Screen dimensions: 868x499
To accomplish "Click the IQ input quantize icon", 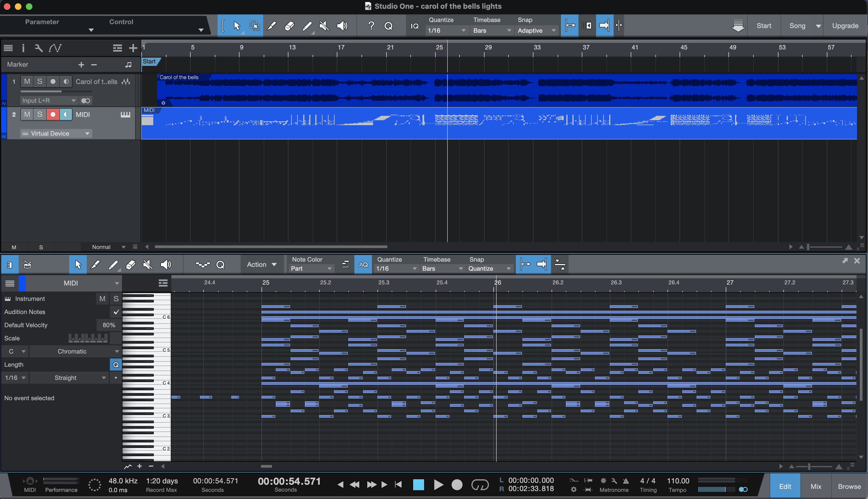I will click(414, 26).
